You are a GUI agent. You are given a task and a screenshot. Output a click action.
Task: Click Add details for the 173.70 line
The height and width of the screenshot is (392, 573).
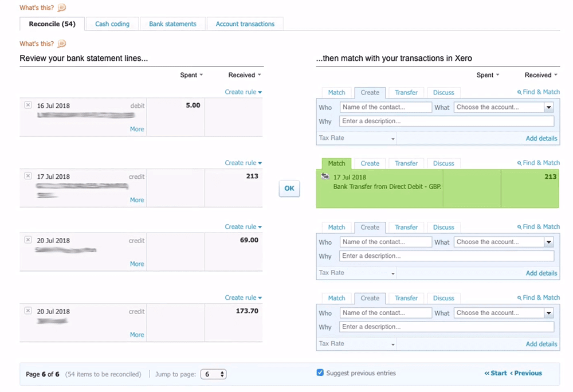541,344
